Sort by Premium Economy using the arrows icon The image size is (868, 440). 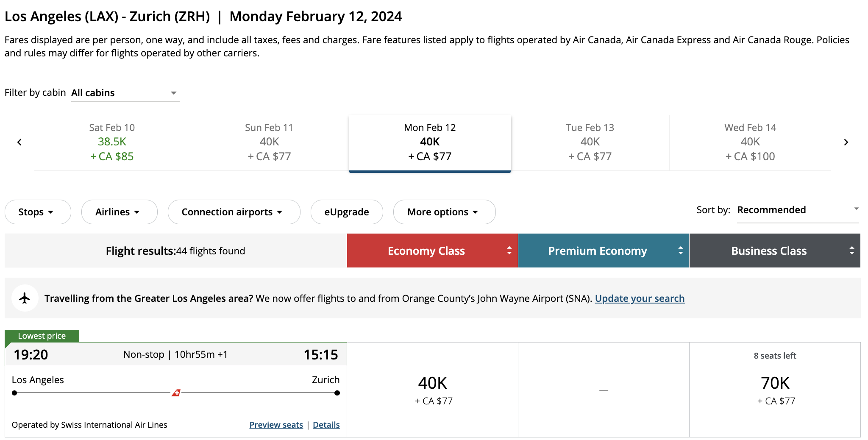tap(680, 251)
